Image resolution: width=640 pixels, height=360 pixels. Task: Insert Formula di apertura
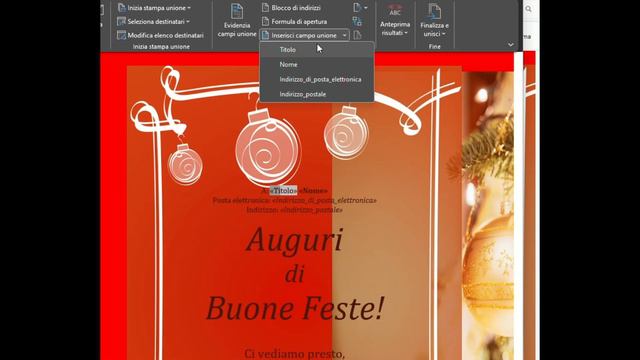pyautogui.click(x=294, y=22)
